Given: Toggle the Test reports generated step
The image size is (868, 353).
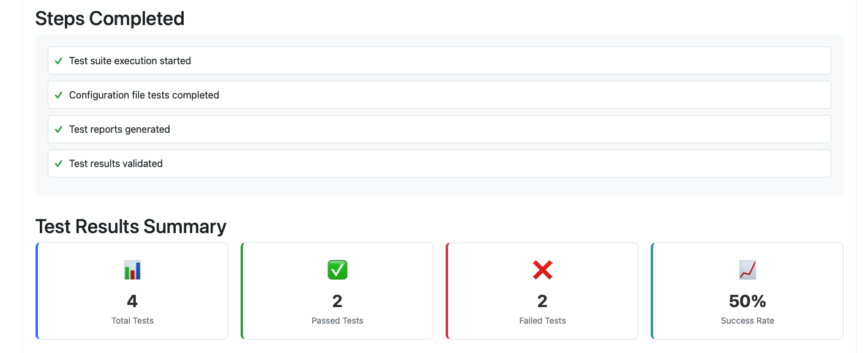Looking at the screenshot, I should [438, 129].
